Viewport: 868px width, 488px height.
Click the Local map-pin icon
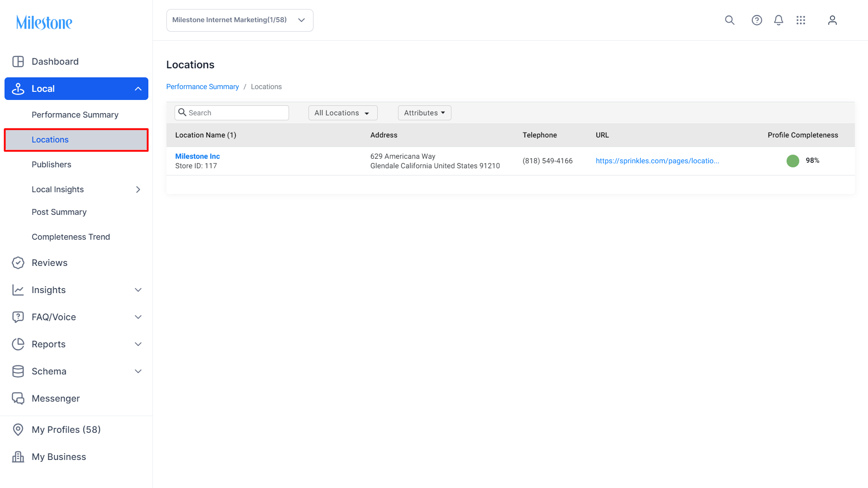coord(18,89)
